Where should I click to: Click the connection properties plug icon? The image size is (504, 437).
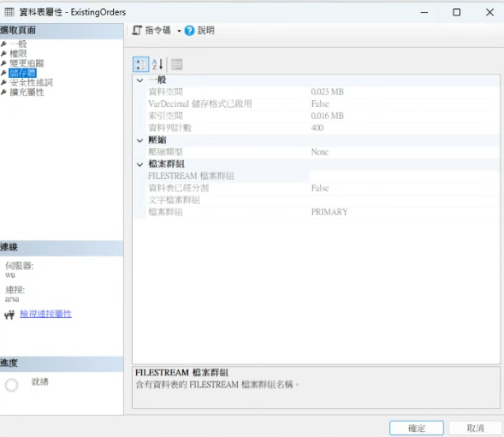coord(9,315)
